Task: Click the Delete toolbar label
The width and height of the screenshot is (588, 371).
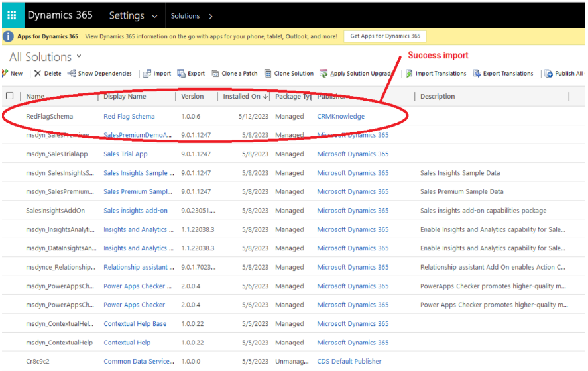Action: point(52,74)
